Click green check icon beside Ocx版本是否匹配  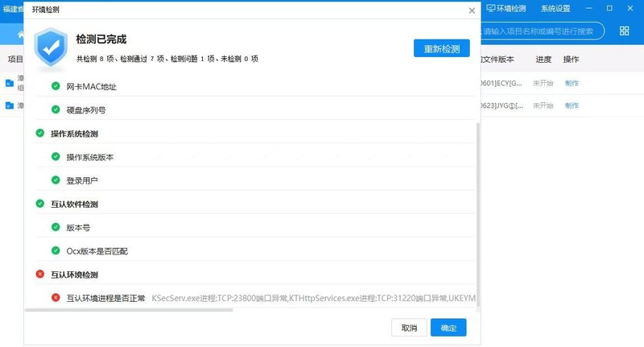(x=56, y=250)
